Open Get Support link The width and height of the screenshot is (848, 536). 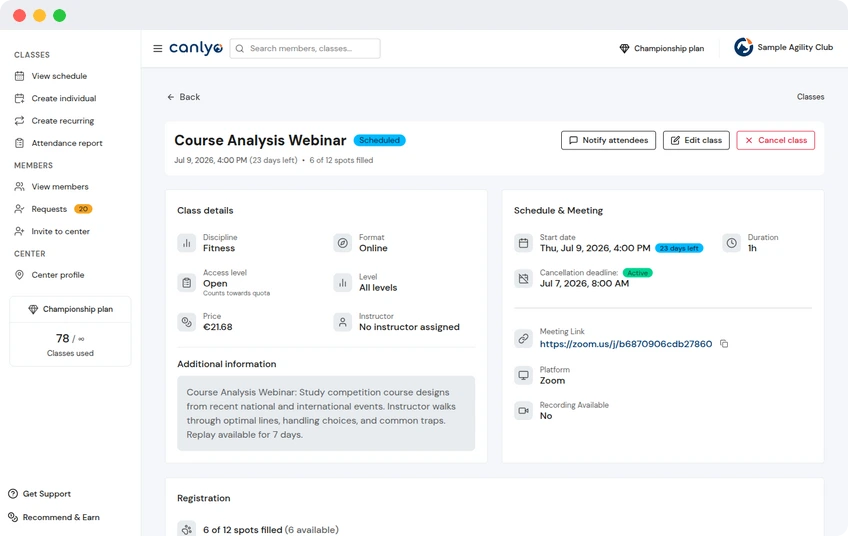tap(47, 493)
